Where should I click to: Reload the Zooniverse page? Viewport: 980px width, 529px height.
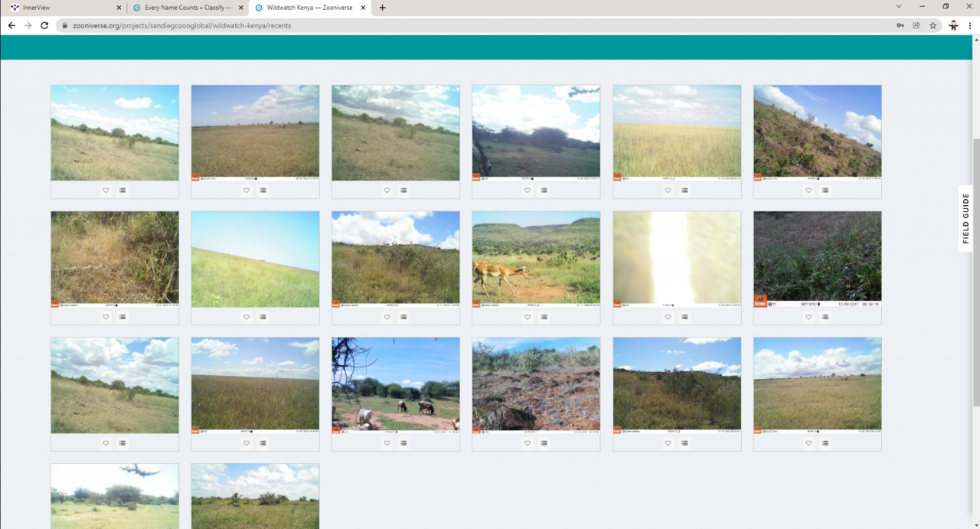[x=44, y=25]
